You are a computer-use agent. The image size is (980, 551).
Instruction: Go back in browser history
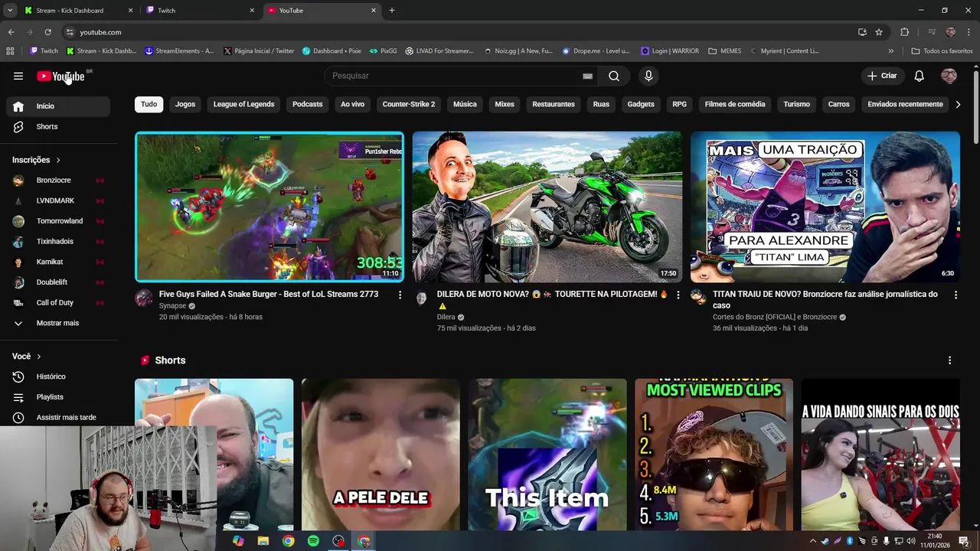[x=11, y=32]
